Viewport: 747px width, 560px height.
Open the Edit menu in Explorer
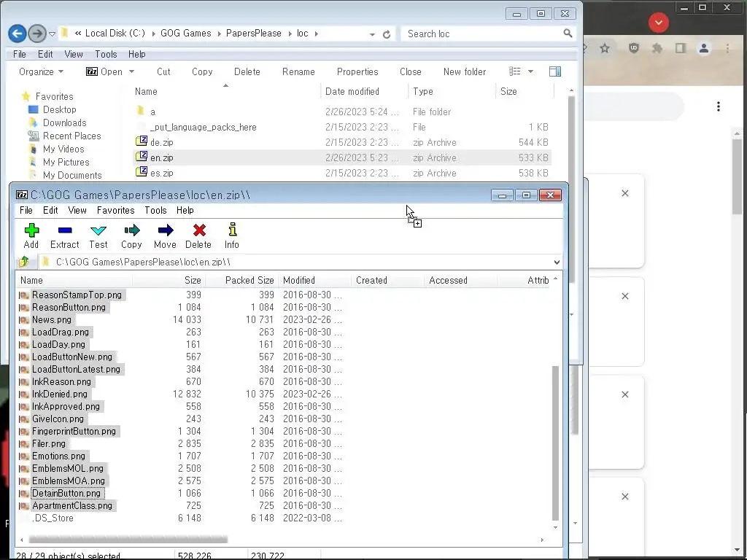[45, 54]
